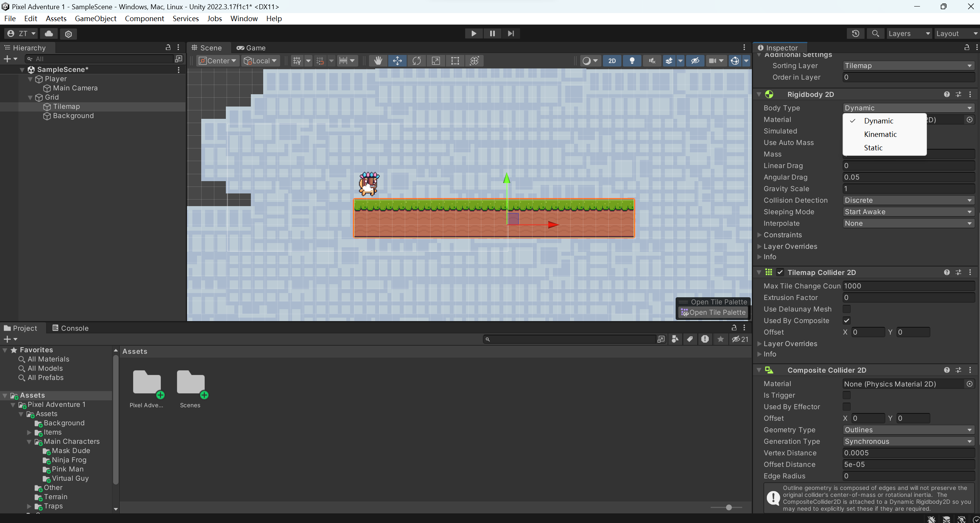This screenshot has height=523, width=980.
Task: Choose Kinematic from Body Type list
Action: point(880,134)
